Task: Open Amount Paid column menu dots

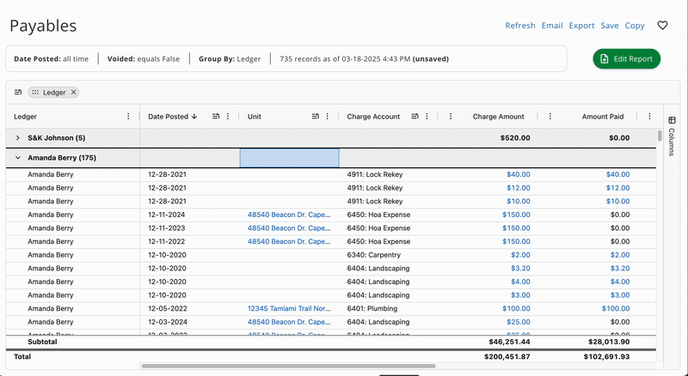Action: [550, 116]
